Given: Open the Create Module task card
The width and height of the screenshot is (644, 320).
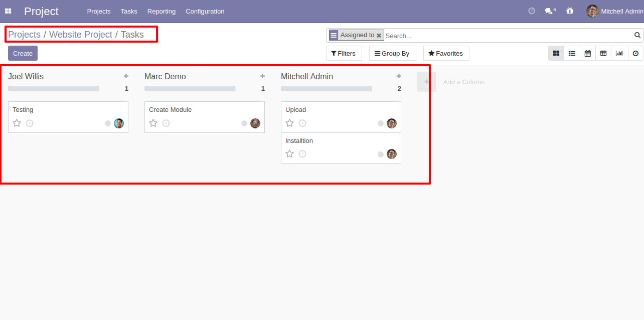Looking at the screenshot, I should click(x=205, y=117).
